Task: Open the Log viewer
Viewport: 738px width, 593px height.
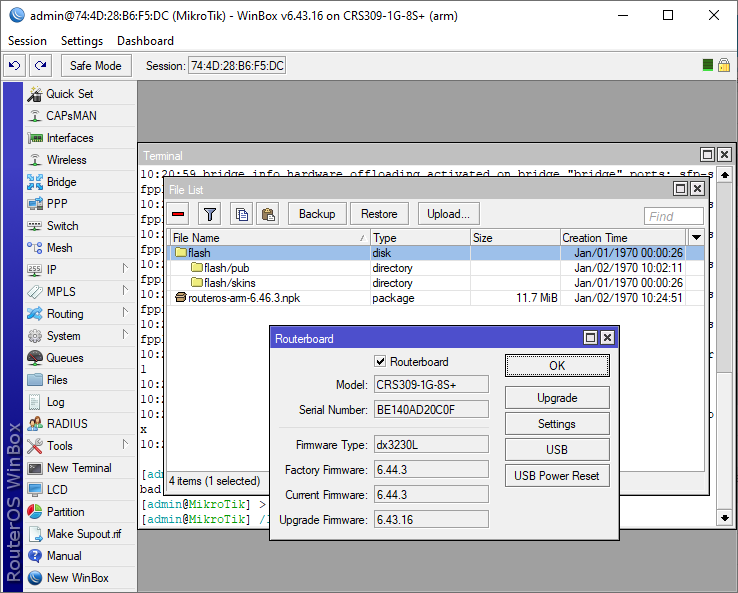Action: 79,402
